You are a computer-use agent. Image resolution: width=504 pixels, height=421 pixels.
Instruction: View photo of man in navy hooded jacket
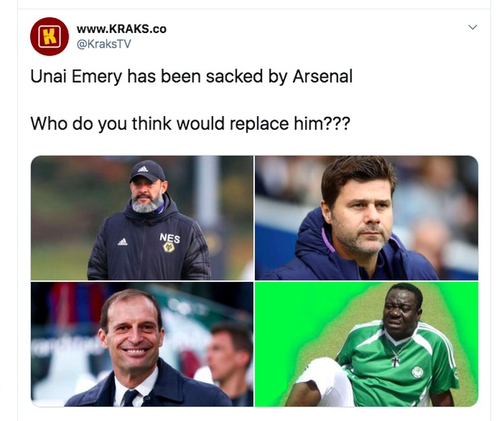click(366, 218)
